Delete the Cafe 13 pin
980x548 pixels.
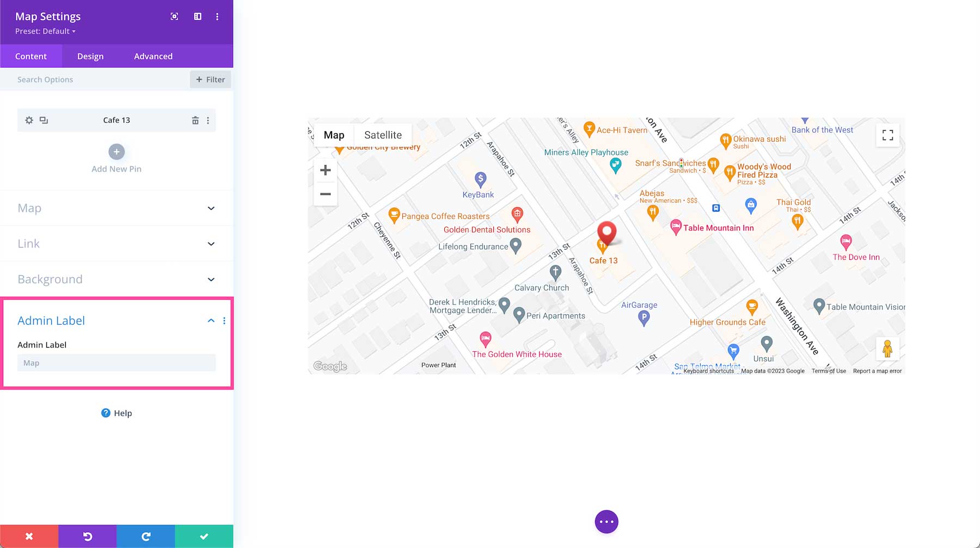click(195, 120)
